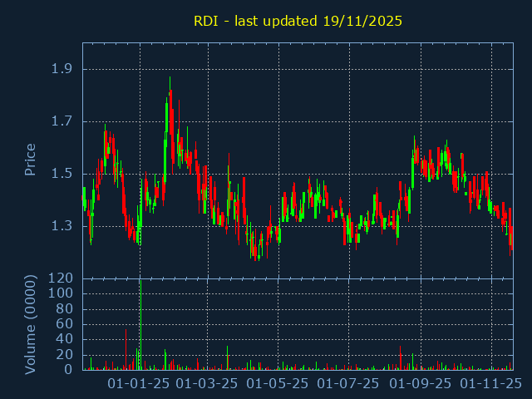Select the 01-09-25 date label
The width and height of the screenshot is (532, 399).
click(x=421, y=383)
